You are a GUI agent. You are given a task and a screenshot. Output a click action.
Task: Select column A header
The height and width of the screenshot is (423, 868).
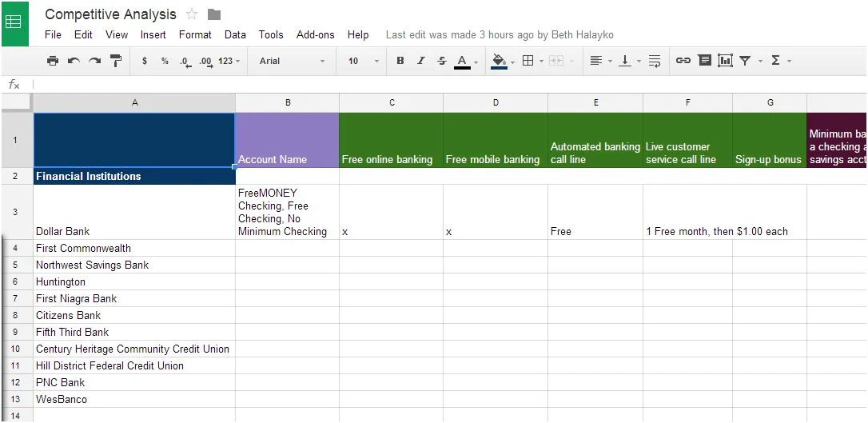point(134,102)
